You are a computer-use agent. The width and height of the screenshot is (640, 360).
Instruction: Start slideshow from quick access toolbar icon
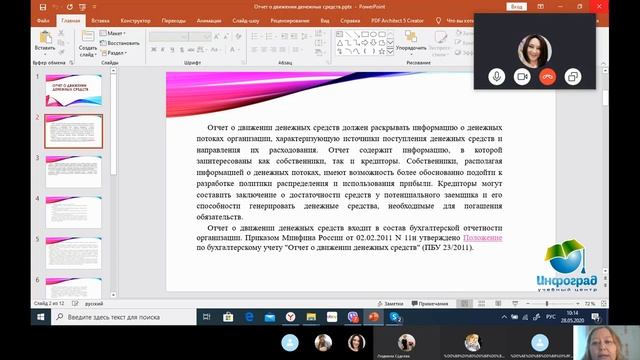point(82,7)
